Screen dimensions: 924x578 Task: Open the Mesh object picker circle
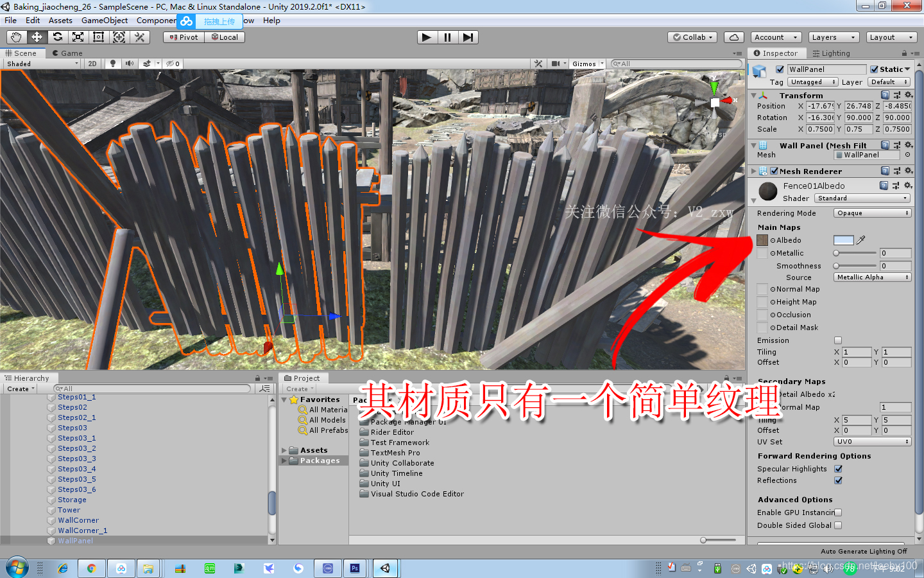pos(907,155)
